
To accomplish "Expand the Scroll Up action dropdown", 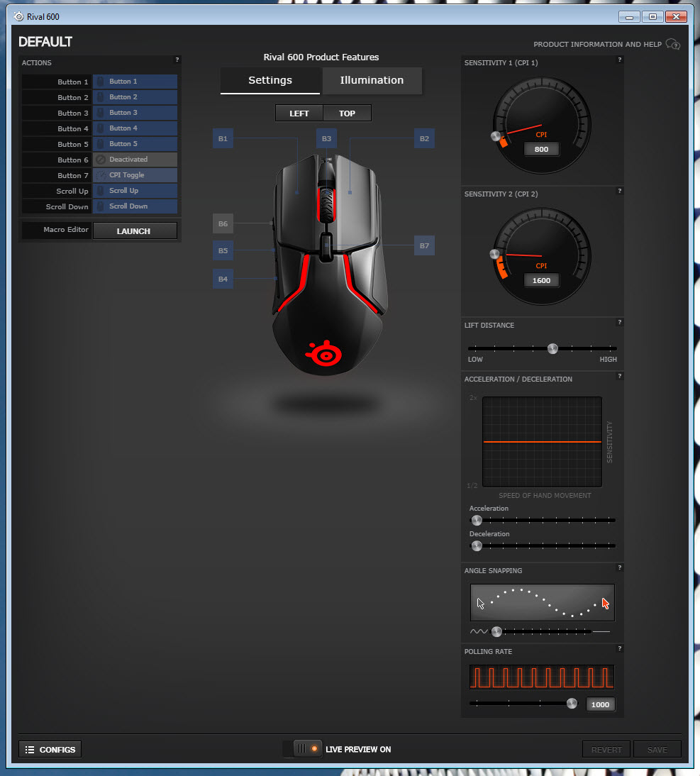I will click(x=135, y=191).
